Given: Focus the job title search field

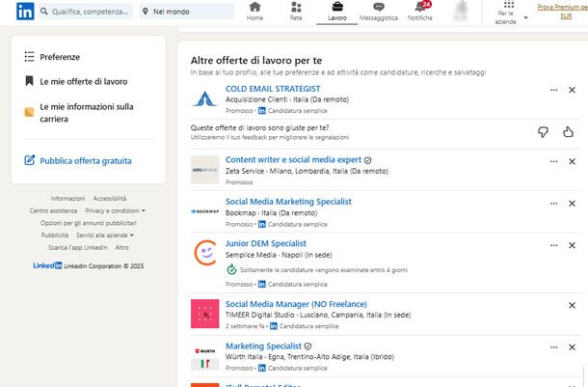Looking at the screenshot, I should (85, 12).
